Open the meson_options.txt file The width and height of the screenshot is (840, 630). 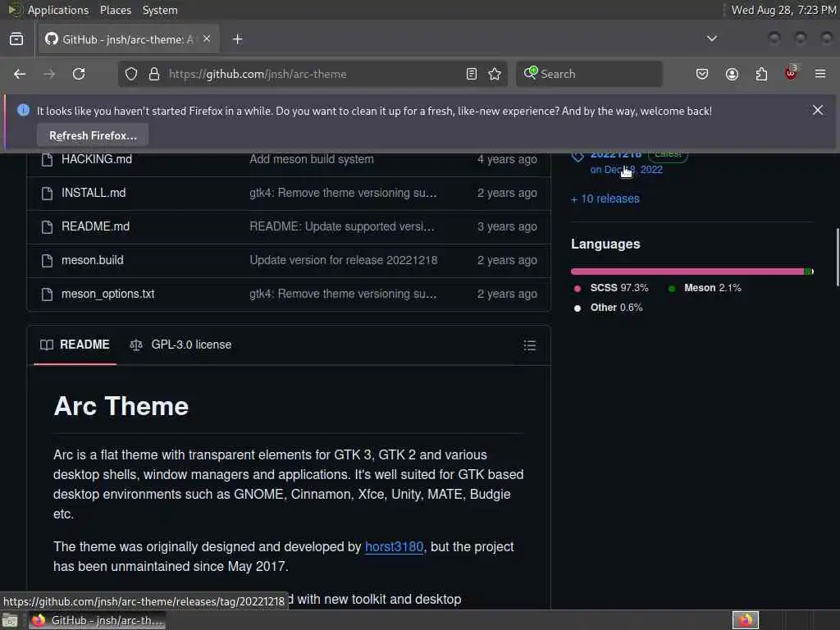(x=107, y=294)
